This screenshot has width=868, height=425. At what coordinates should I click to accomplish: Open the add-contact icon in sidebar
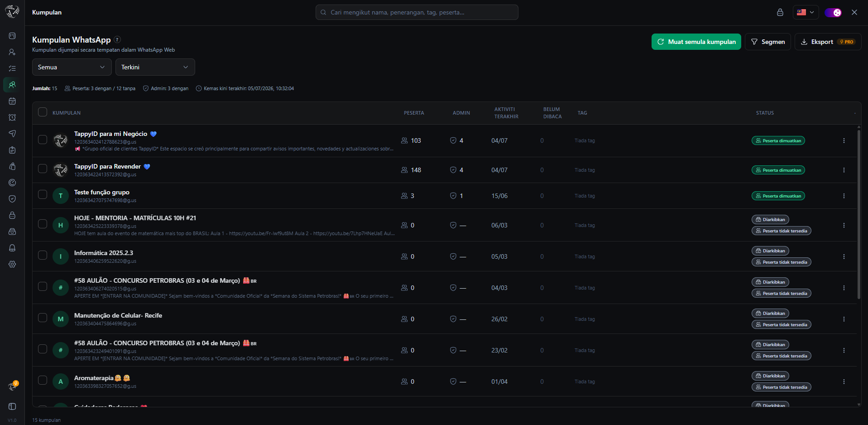click(x=12, y=52)
